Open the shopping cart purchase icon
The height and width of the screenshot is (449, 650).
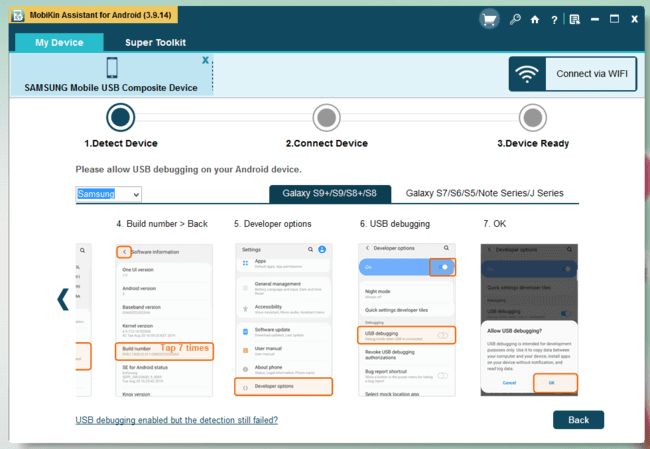click(489, 19)
